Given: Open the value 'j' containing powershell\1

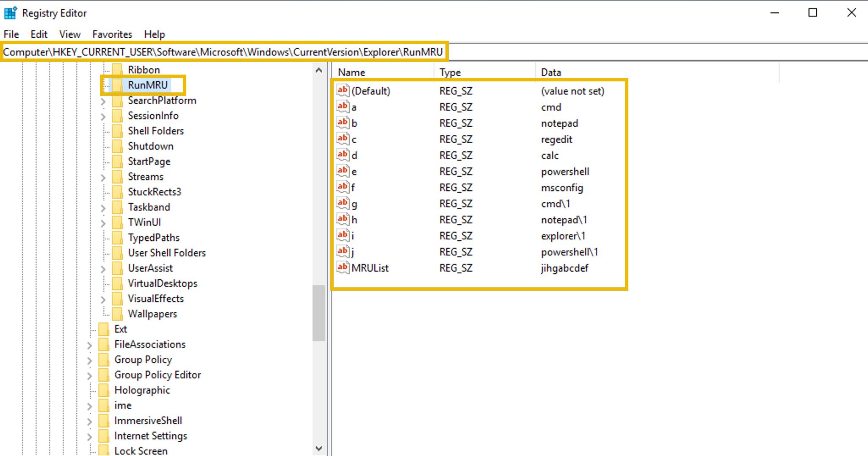Looking at the screenshot, I should tap(353, 252).
